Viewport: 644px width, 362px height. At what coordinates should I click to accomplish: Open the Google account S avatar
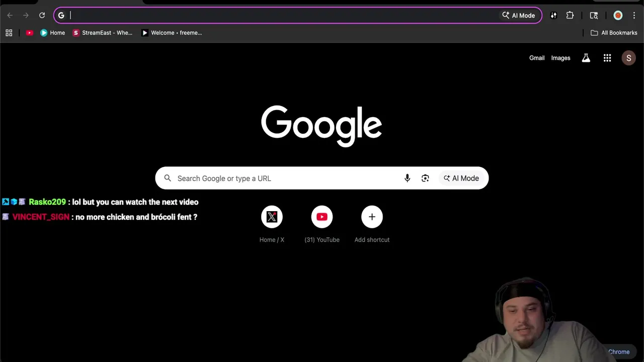click(628, 58)
